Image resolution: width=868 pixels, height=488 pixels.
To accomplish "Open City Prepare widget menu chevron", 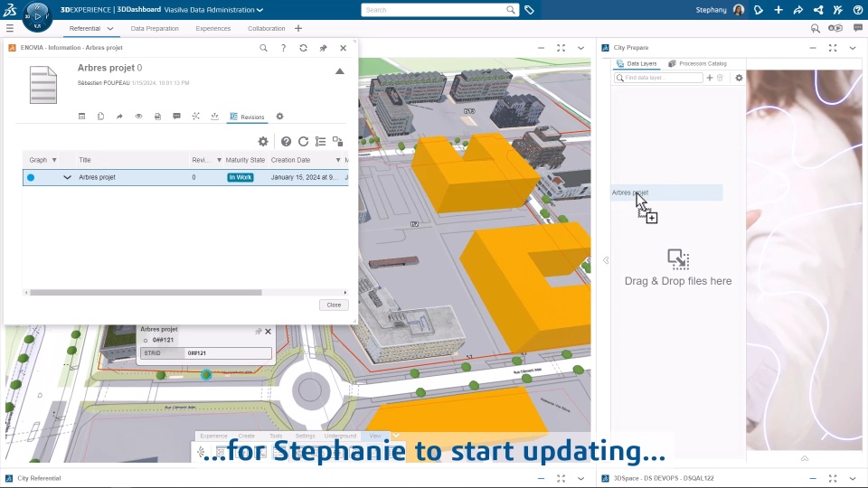I will click(x=853, y=48).
